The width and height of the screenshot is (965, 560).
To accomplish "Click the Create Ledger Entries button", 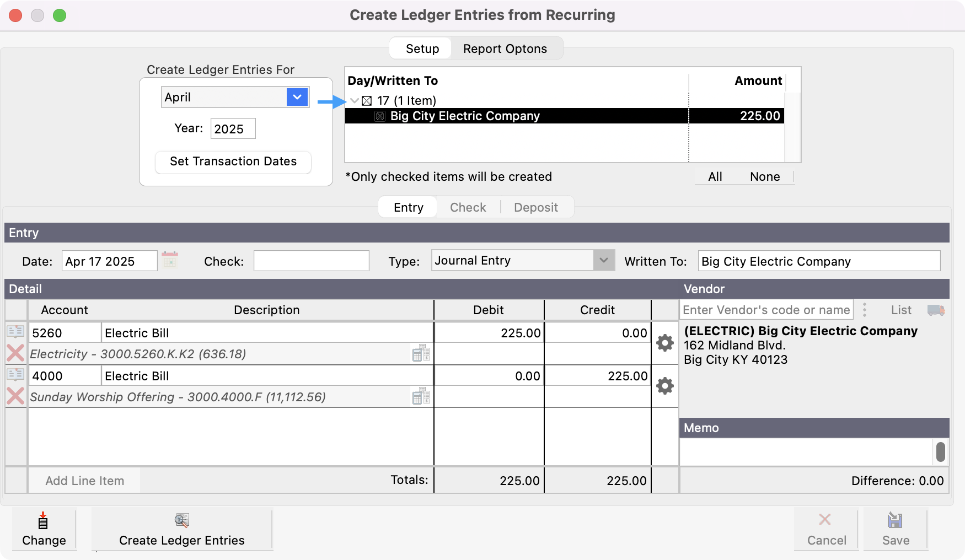I will (181, 530).
